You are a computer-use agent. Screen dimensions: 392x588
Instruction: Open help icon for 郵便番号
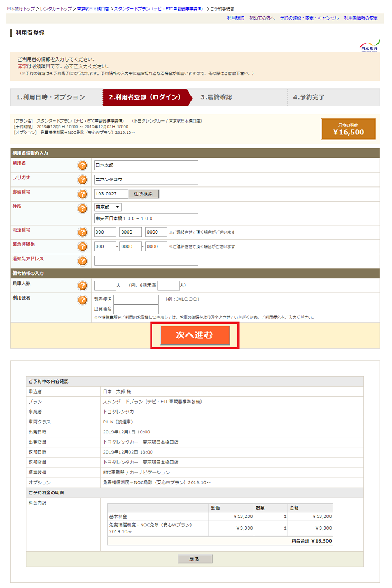(x=82, y=194)
